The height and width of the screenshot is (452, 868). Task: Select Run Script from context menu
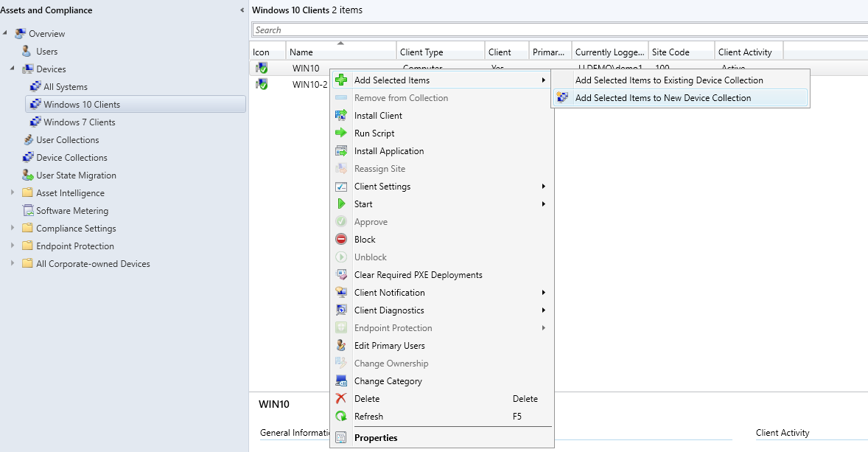(x=442, y=133)
